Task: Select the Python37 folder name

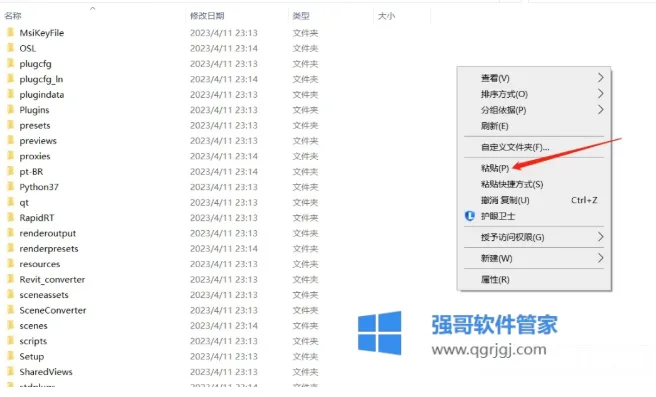Action: pos(39,187)
